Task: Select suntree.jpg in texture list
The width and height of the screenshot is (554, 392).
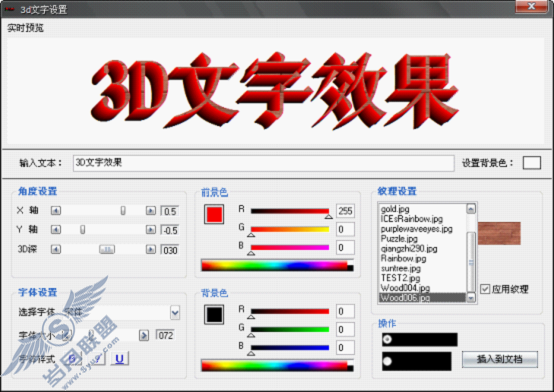Action: pos(423,268)
